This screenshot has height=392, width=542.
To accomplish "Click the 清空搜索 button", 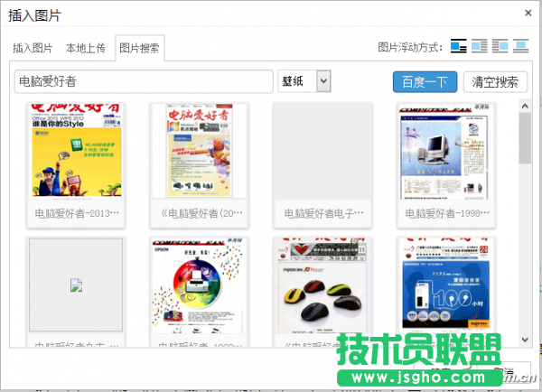I will (x=496, y=82).
